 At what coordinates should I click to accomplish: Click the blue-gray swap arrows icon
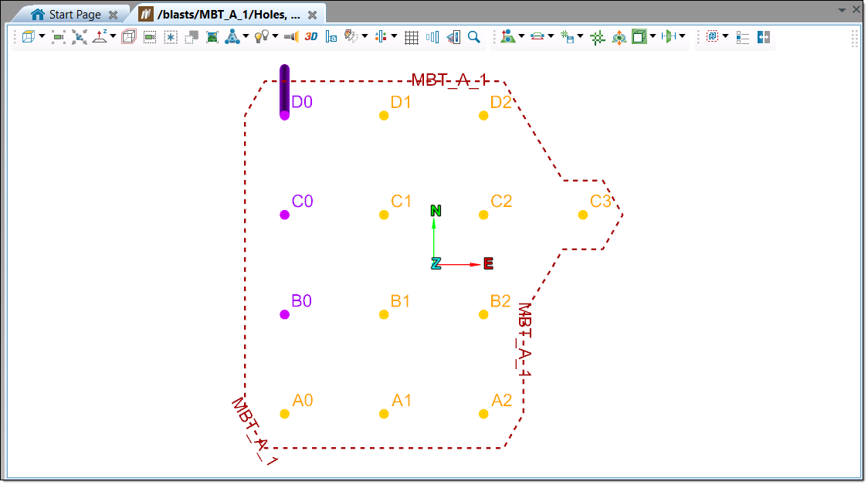[764, 37]
